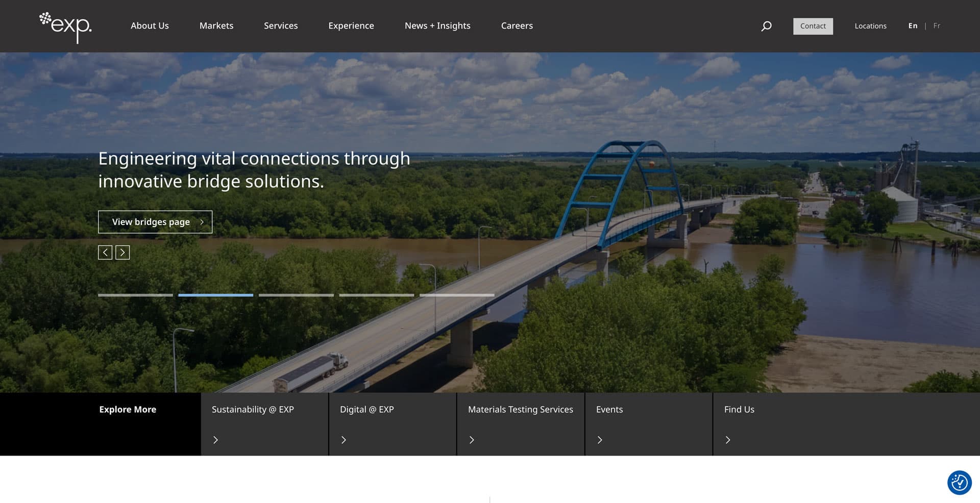Screen dimensions: 980x503
Task: Jump to the first carousel slide indicator
Action: pos(135,295)
